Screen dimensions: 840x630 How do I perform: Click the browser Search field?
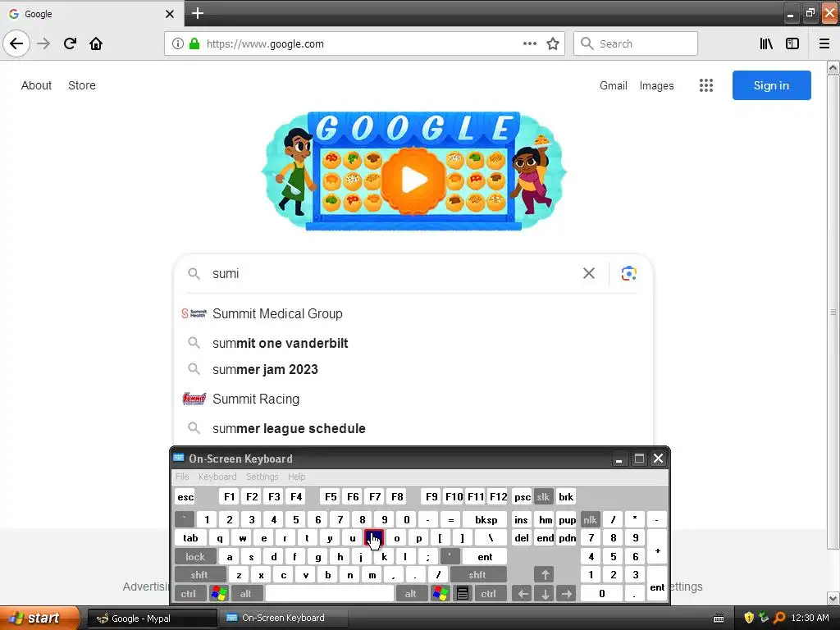(636, 43)
